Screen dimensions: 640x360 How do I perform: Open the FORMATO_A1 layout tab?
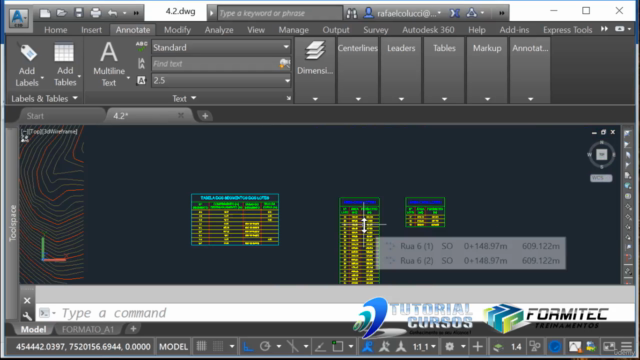[88, 329]
